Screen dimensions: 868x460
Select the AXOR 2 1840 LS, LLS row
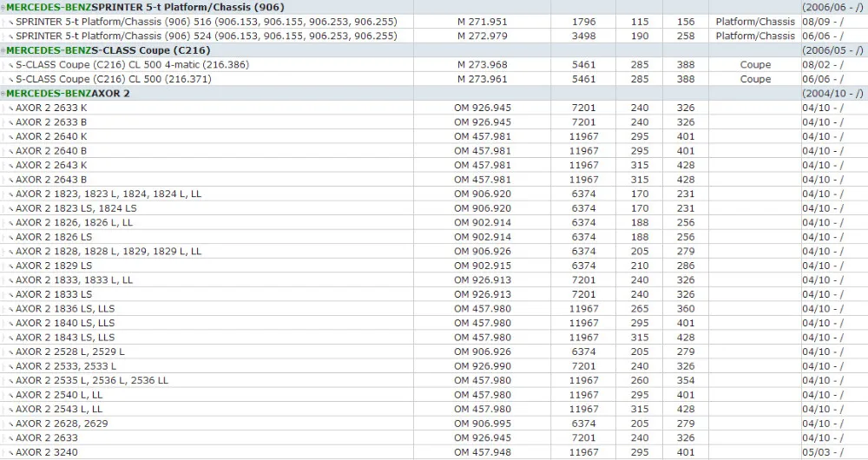point(65,323)
